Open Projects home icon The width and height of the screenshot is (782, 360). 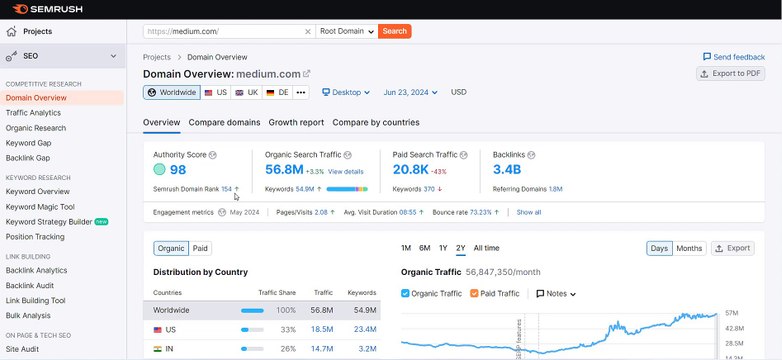point(11,31)
